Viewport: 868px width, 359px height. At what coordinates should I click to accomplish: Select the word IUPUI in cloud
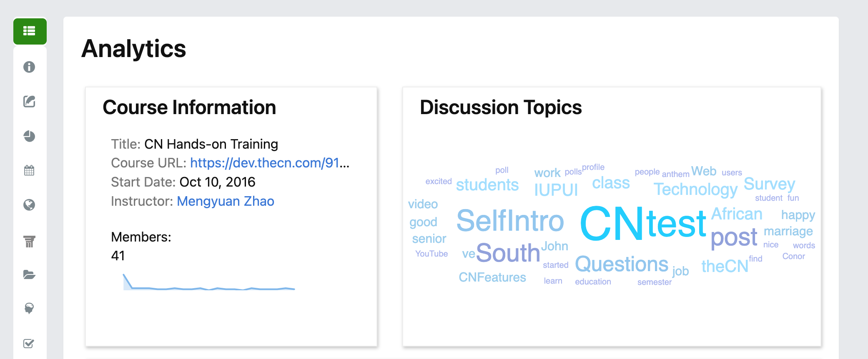(556, 190)
